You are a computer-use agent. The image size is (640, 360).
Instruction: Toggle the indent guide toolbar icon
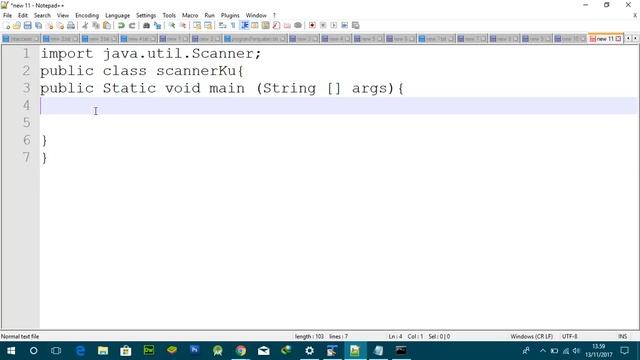244,26
